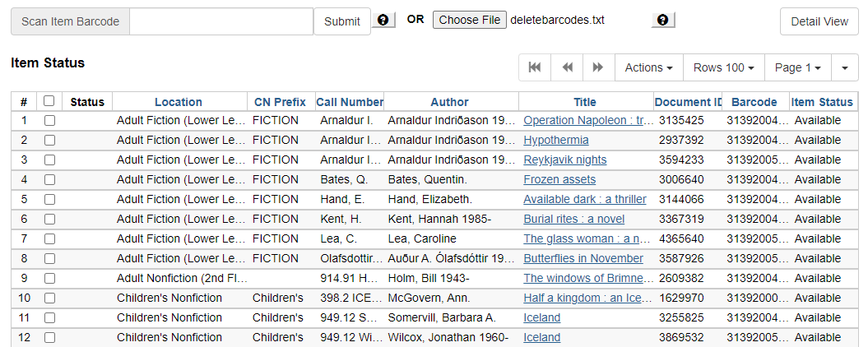Viewport: 868px width, 347px height.
Task: Go to previous page using the rewind icon
Action: tap(567, 67)
